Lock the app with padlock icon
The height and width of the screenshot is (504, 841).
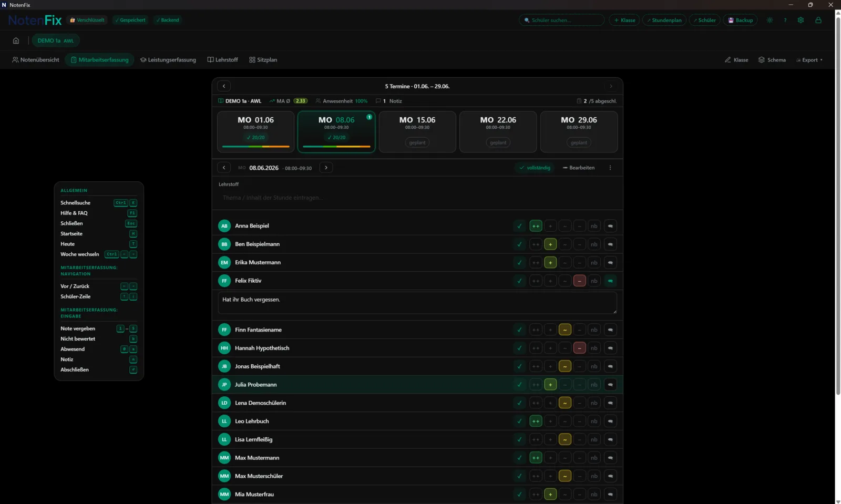(818, 20)
